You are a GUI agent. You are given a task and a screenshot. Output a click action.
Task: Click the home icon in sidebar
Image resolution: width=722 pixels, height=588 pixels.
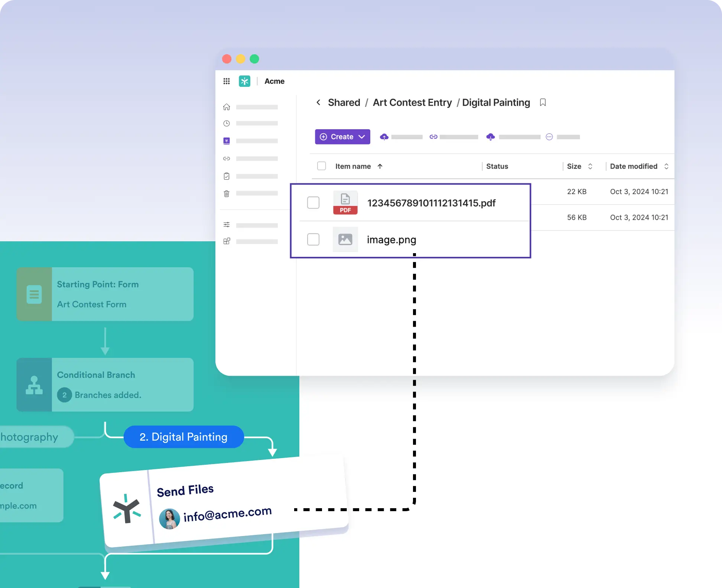[227, 107]
